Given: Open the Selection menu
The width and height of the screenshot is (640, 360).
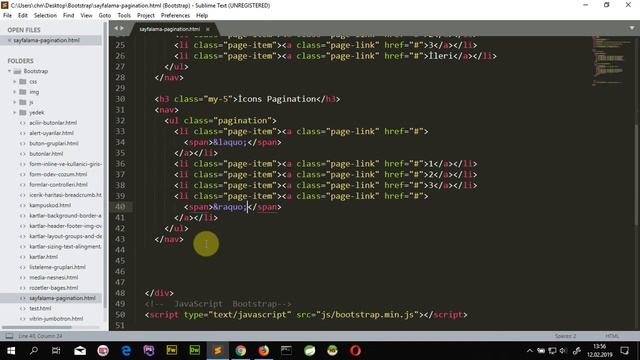Looking at the screenshot, I should click(x=45, y=16).
